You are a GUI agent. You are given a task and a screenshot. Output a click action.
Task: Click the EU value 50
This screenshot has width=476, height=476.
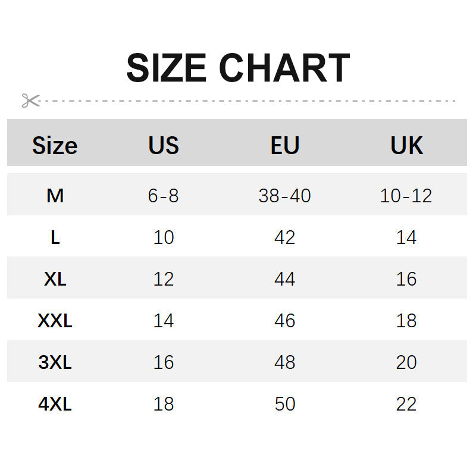click(285, 404)
